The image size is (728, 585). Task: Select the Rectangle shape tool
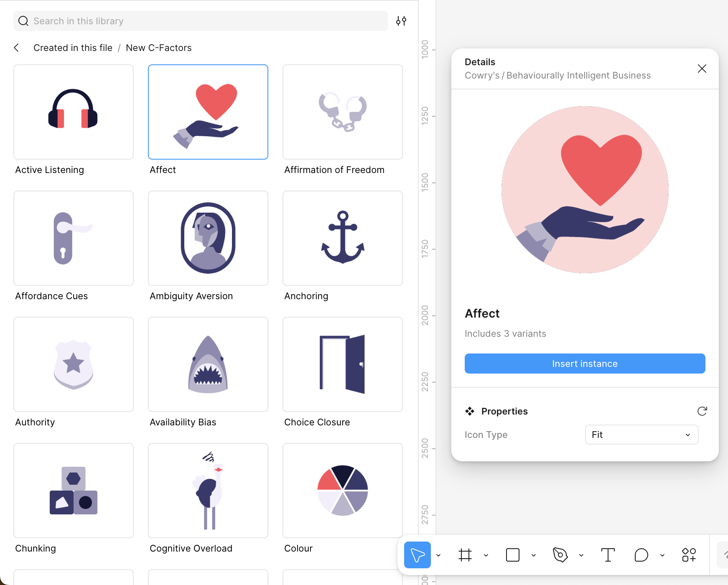click(513, 555)
